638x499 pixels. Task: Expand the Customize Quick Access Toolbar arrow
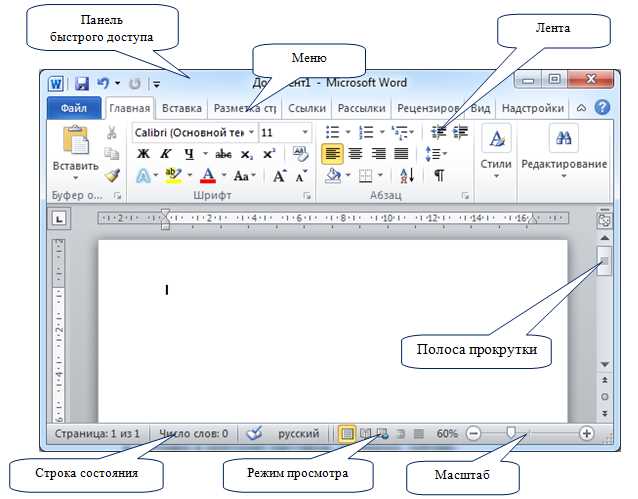click(156, 84)
